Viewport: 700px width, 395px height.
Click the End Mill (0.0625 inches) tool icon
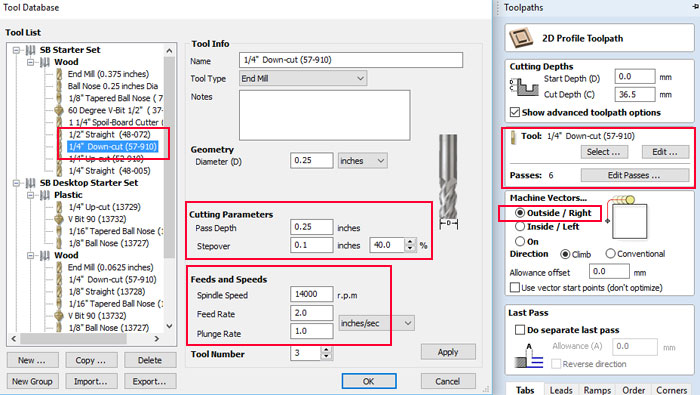coord(59,267)
